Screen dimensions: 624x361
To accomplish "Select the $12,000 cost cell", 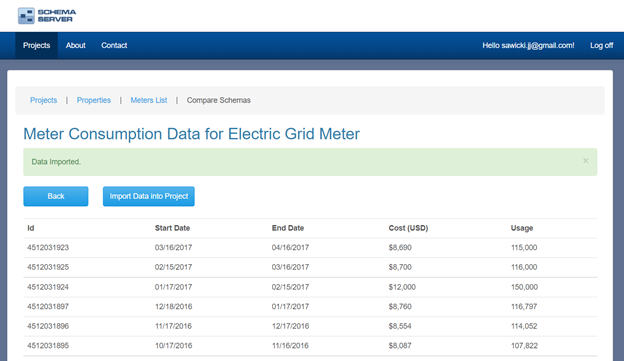I will point(402,287).
